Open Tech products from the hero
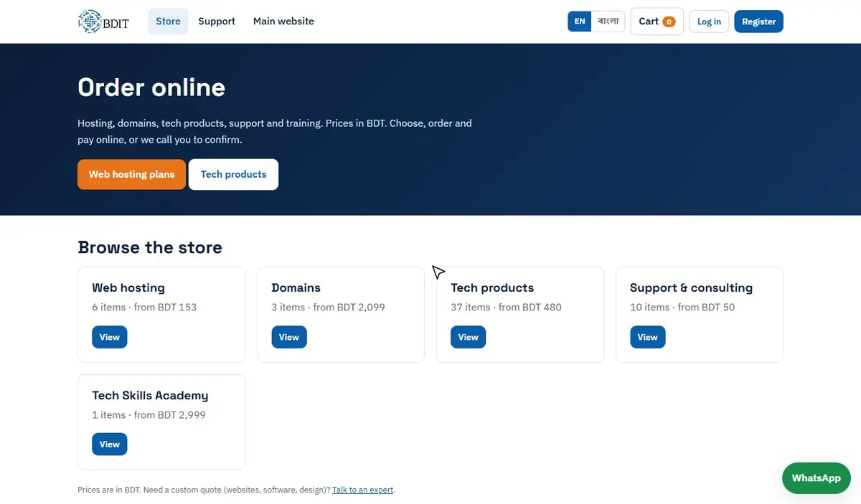The height and width of the screenshot is (504, 861). 233,174
